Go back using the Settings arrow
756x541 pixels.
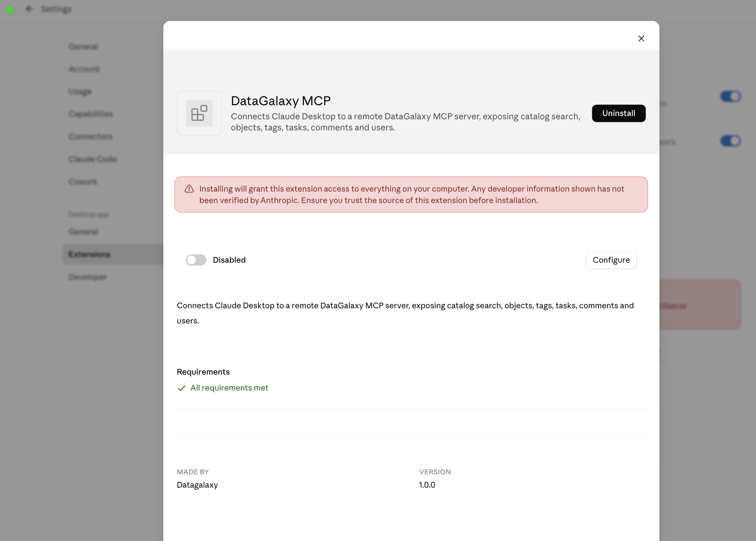click(x=29, y=9)
